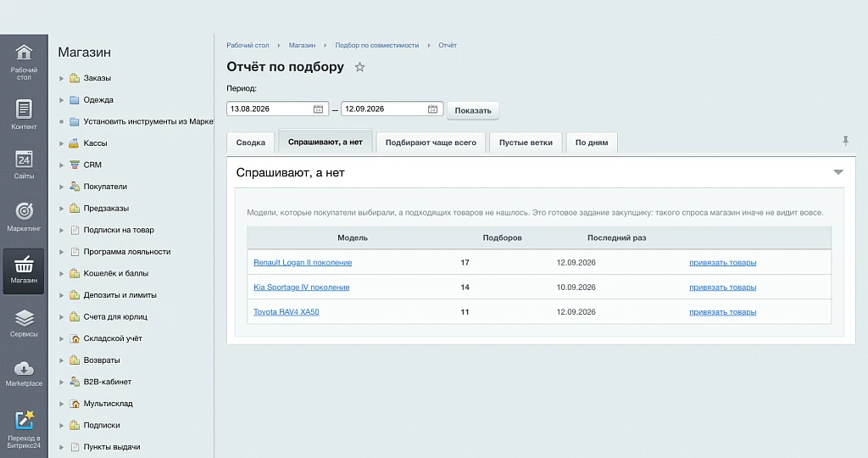Expand the CRM tree branch
Image resolution: width=868 pixels, height=458 pixels.
61,165
